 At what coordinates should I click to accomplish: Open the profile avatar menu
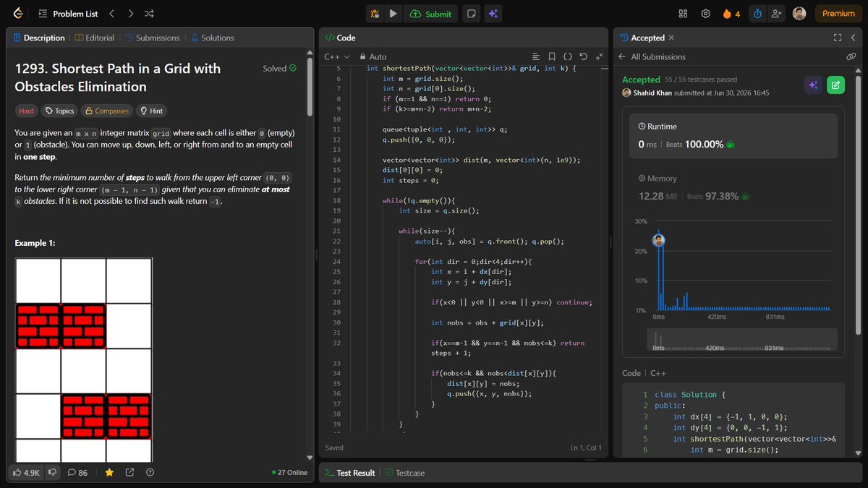(799, 13)
